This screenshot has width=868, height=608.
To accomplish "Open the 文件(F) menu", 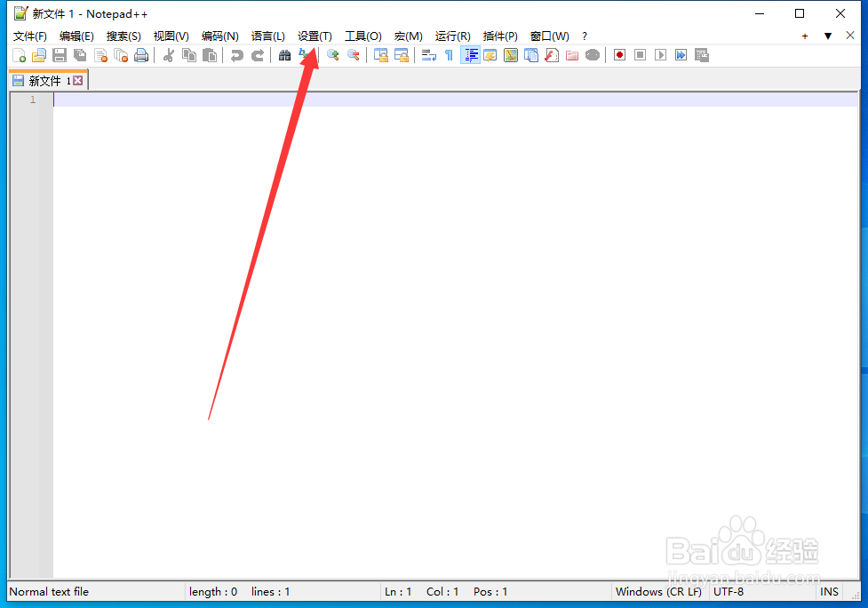I will click(x=30, y=36).
